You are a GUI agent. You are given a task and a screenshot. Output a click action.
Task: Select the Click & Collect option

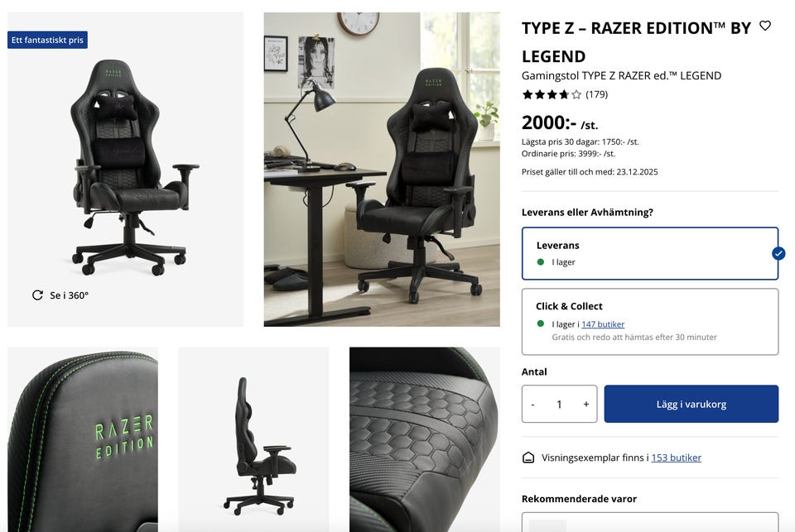coord(650,322)
